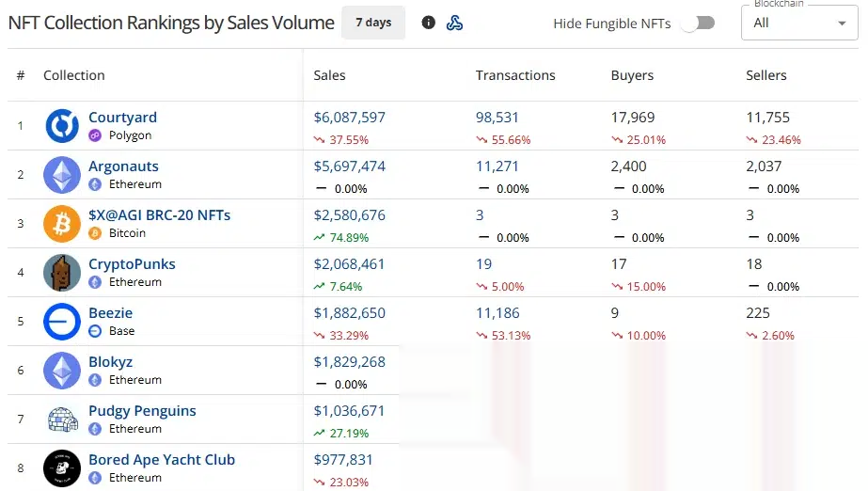Sort by the Sales column header
This screenshot has width=868, height=491.
point(329,75)
